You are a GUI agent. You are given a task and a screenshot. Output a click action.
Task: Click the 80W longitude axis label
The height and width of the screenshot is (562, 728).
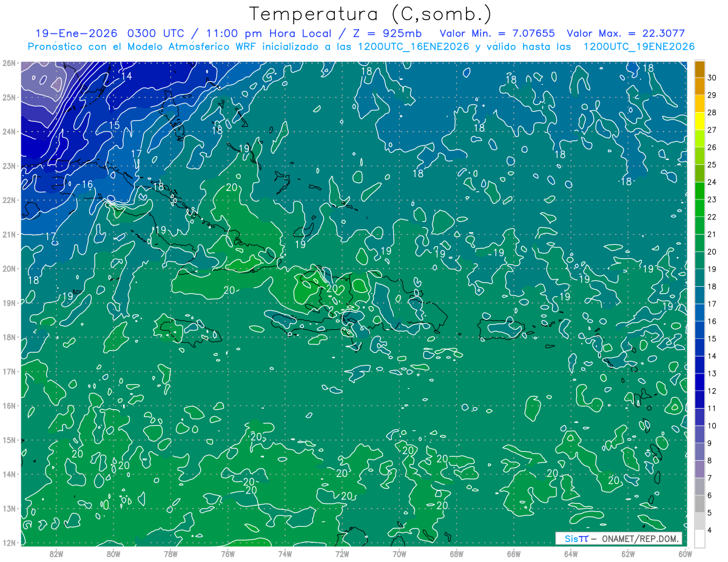[113, 554]
